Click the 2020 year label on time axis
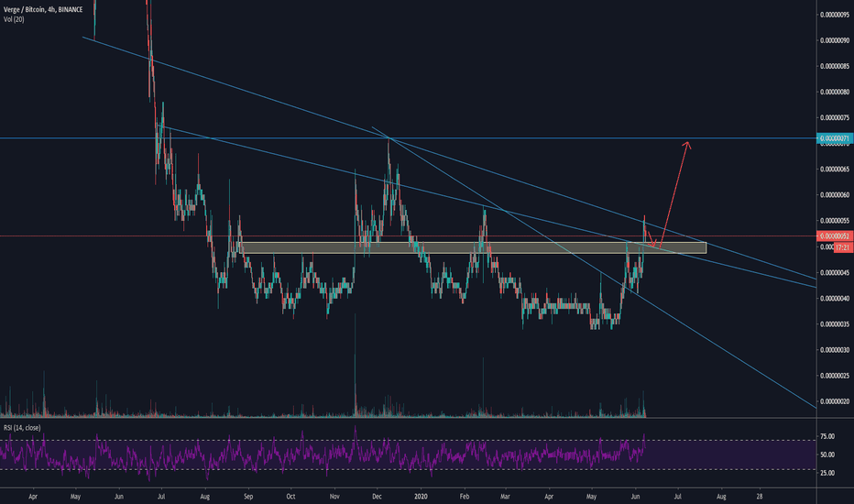854x504 pixels. click(421, 497)
